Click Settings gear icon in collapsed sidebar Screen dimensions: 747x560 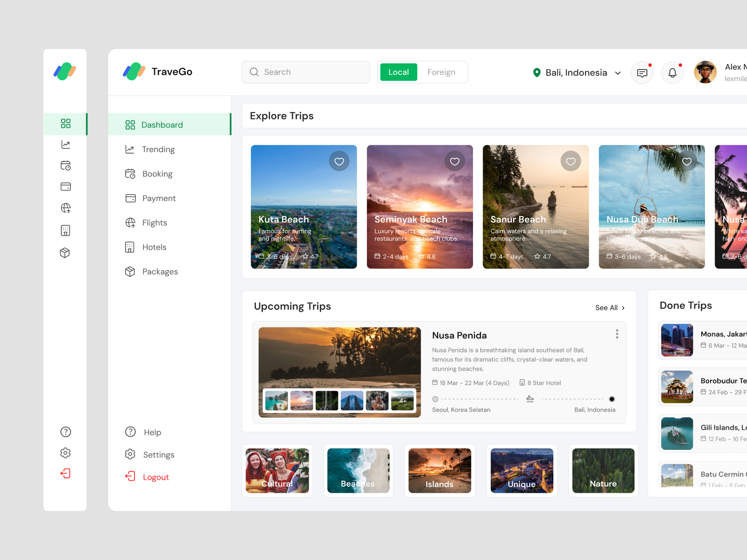pyautogui.click(x=65, y=453)
